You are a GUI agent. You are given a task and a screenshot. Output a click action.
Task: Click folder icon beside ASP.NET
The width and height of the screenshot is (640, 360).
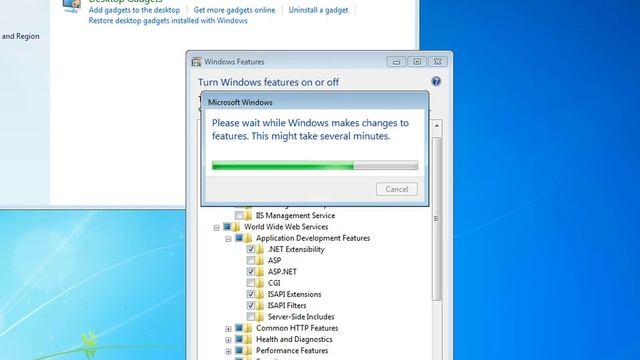[260, 271]
